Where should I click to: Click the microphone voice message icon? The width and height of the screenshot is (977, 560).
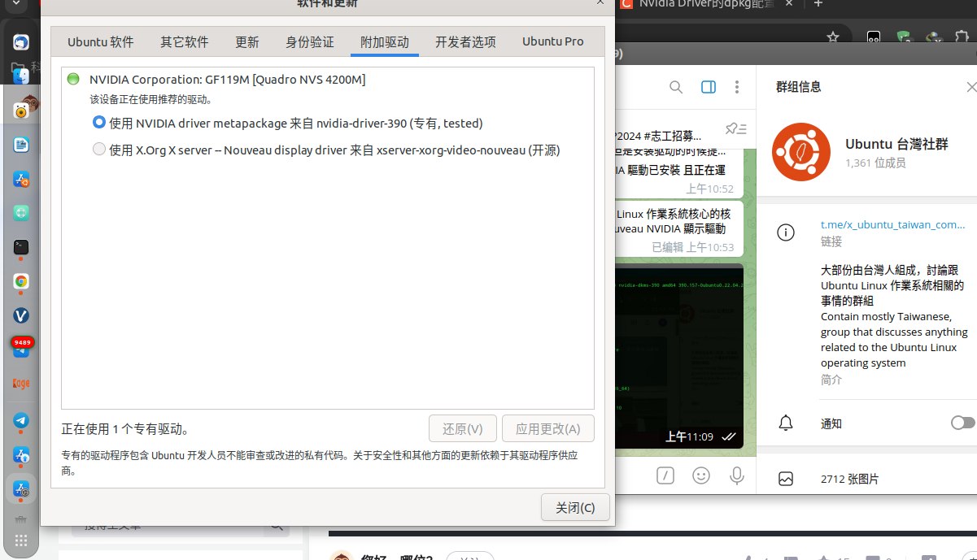737,475
